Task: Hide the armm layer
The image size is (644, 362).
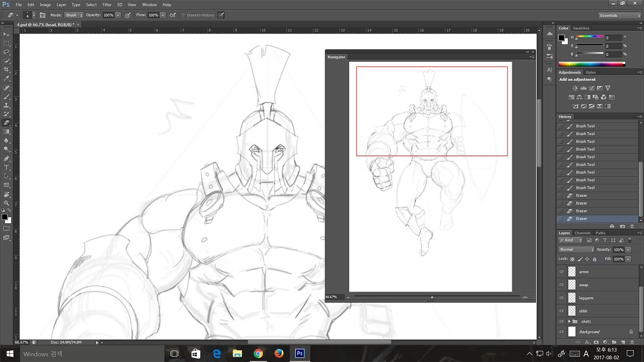Action: (x=561, y=272)
